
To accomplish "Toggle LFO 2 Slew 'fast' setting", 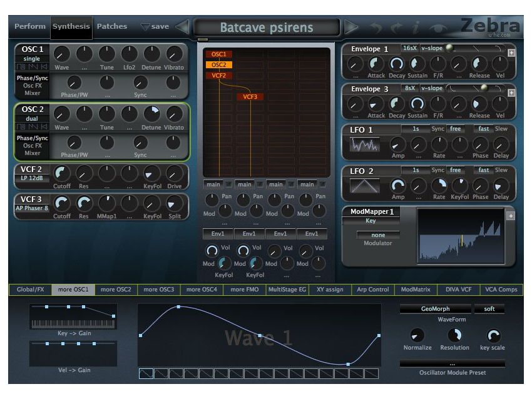I will (483, 170).
